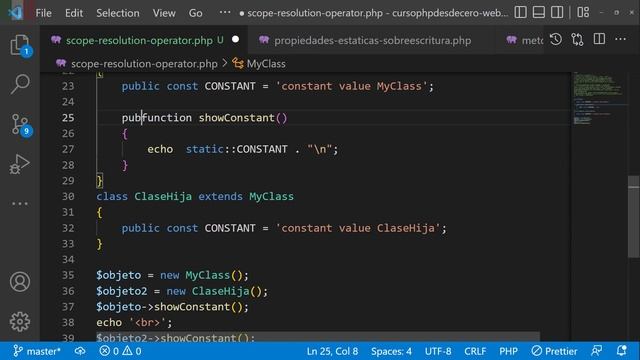
Task: Open problems panel via errors warnings count
Action: click(x=120, y=351)
